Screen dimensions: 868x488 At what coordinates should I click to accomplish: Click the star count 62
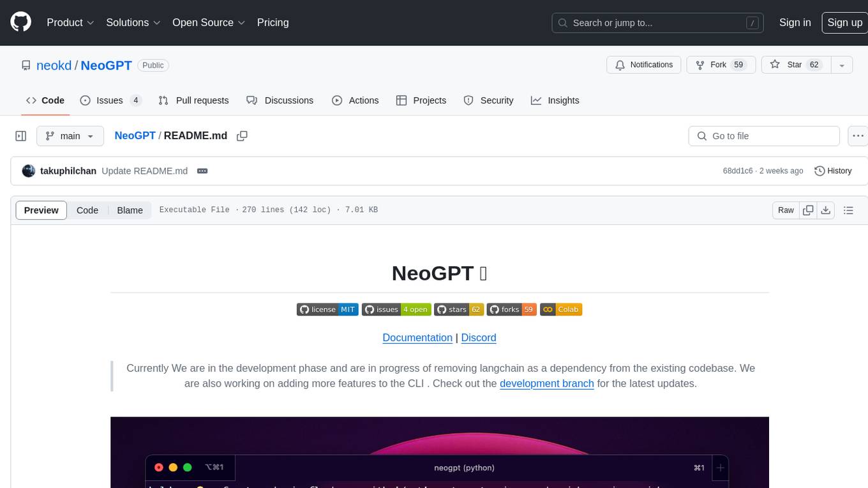point(814,65)
